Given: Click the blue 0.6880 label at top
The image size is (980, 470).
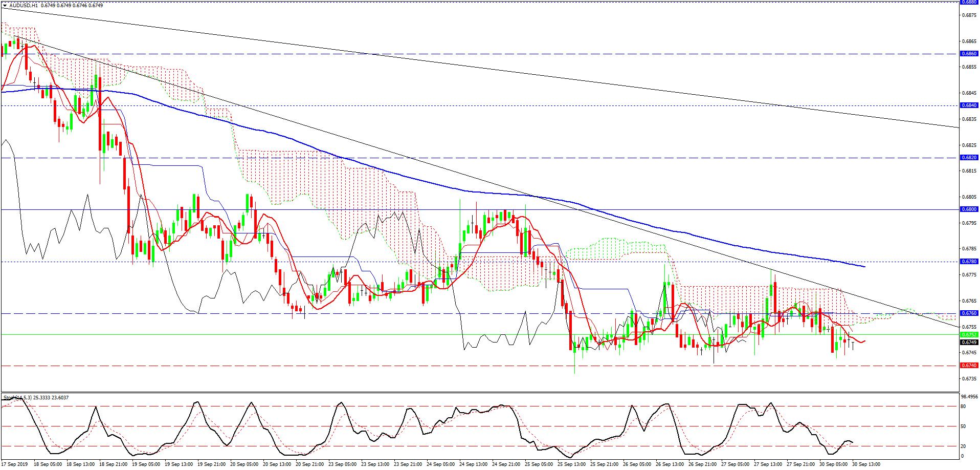Looking at the screenshot, I should (x=969, y=2).
